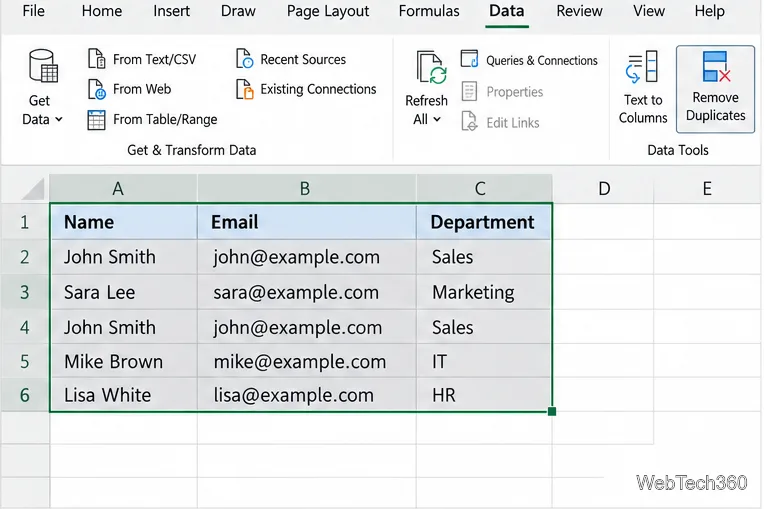Switch to the View tab
The width and height of the screenshot is (764, 509).
(649, 11)
